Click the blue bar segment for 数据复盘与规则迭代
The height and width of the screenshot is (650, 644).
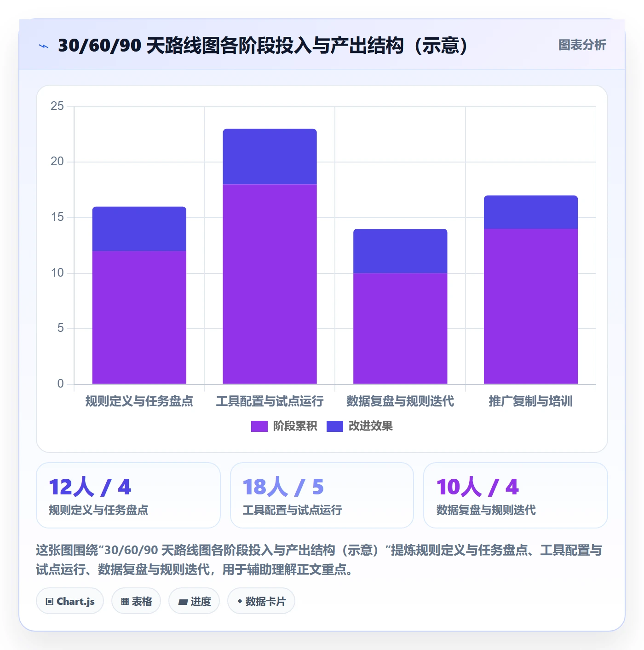(x=400, y=251)
